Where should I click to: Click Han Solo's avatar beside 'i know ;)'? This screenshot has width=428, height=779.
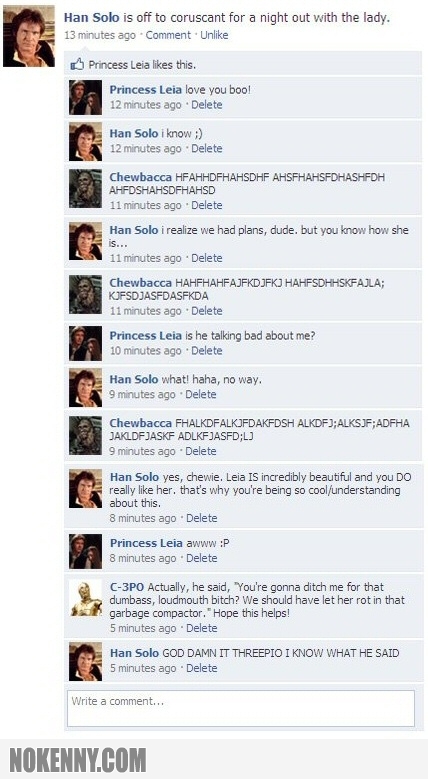click(86, 142)
